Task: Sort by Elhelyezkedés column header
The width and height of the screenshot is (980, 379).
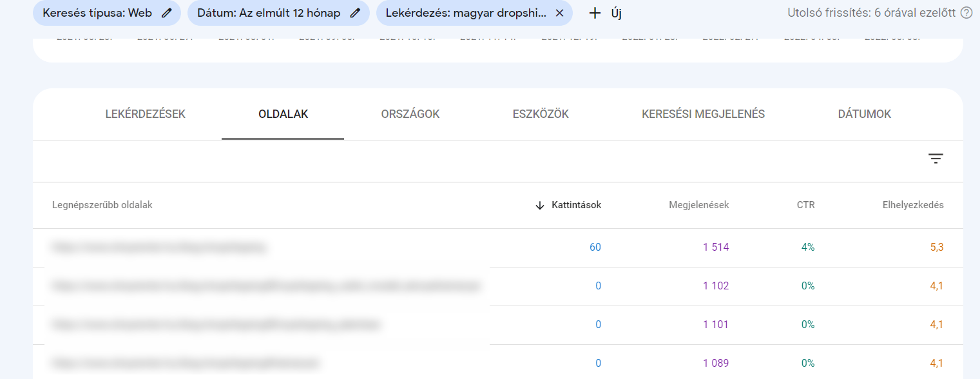Action: [x=913, y=205]
